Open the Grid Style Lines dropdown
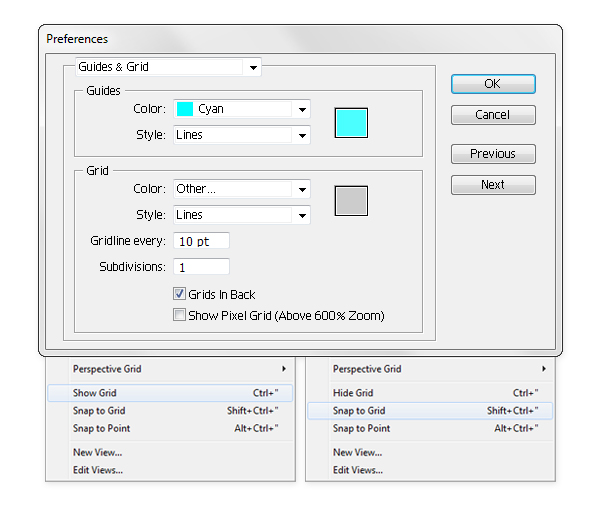Viewport: 600px width, 506px height. (x=242, y=215)
